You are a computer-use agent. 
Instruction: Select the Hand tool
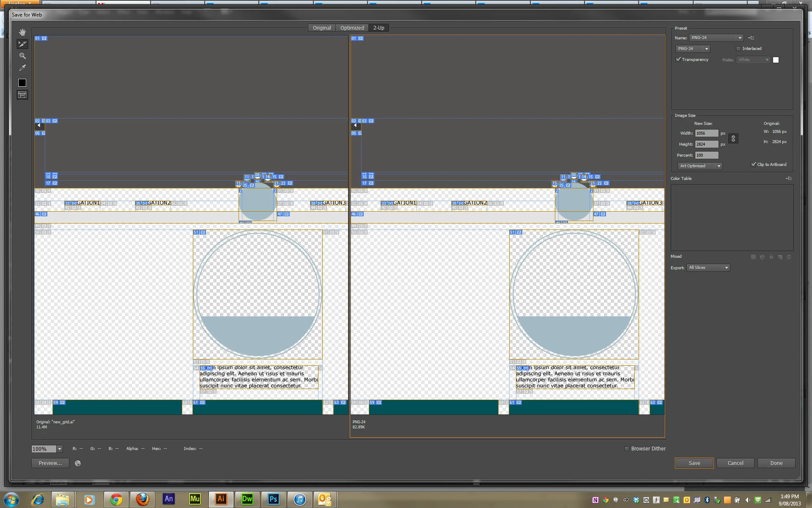[22, 32]
